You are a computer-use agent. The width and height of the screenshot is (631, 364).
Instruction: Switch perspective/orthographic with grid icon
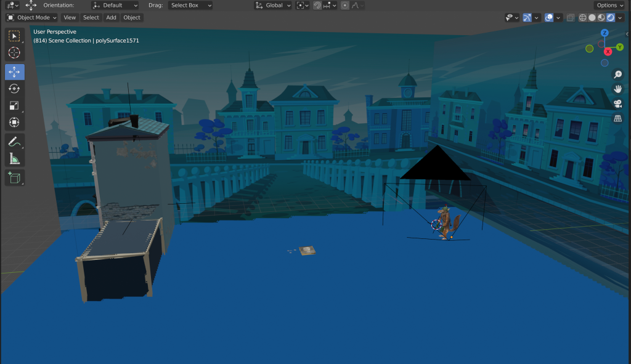[617, 118]
